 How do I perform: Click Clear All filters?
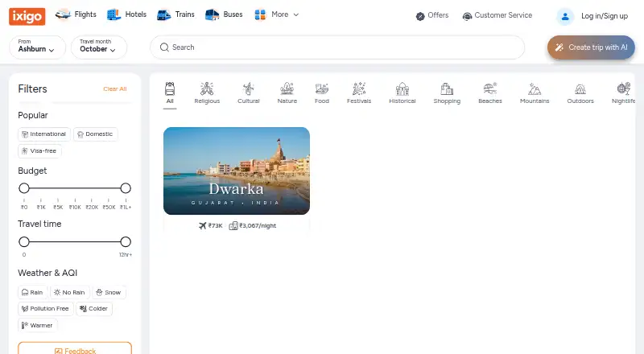(115, 88)
